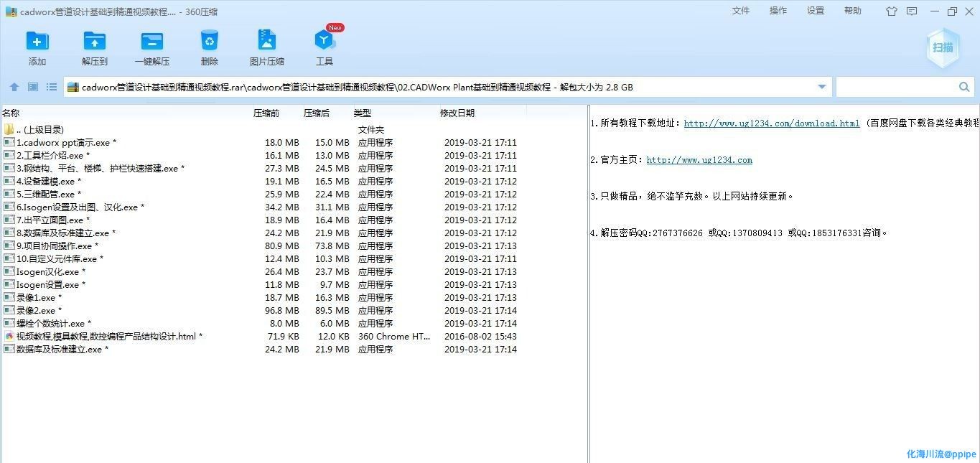
Task: Click the 2016-08-02 15:43 date cell
Action: (480, 337)
